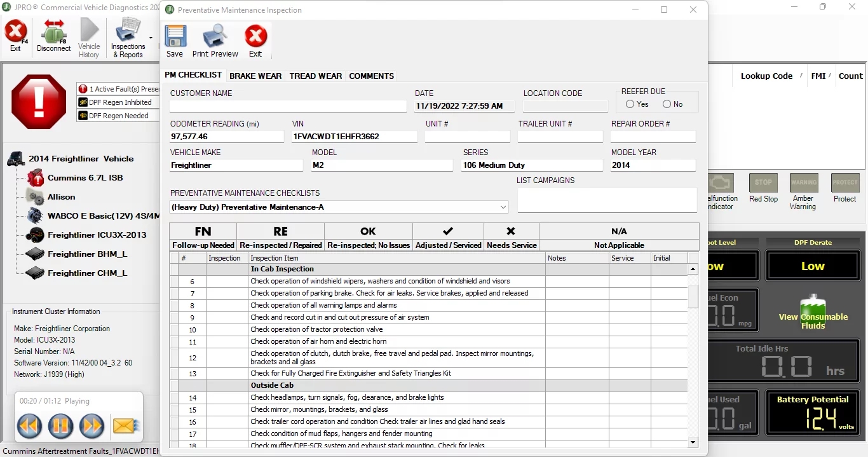Select Cummins 6.7L ISB in the vehicle tree
The height and width of the screenshot is (457, 868).
pos(85,178)
